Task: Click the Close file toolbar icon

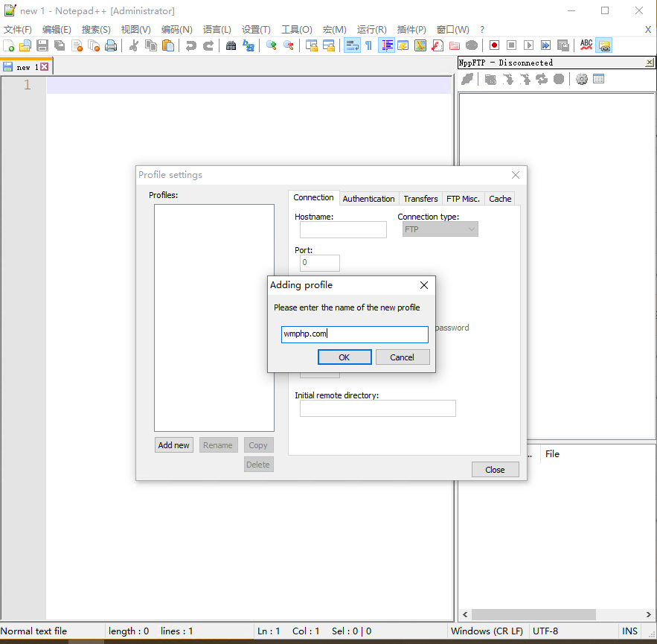Action: 77,45
